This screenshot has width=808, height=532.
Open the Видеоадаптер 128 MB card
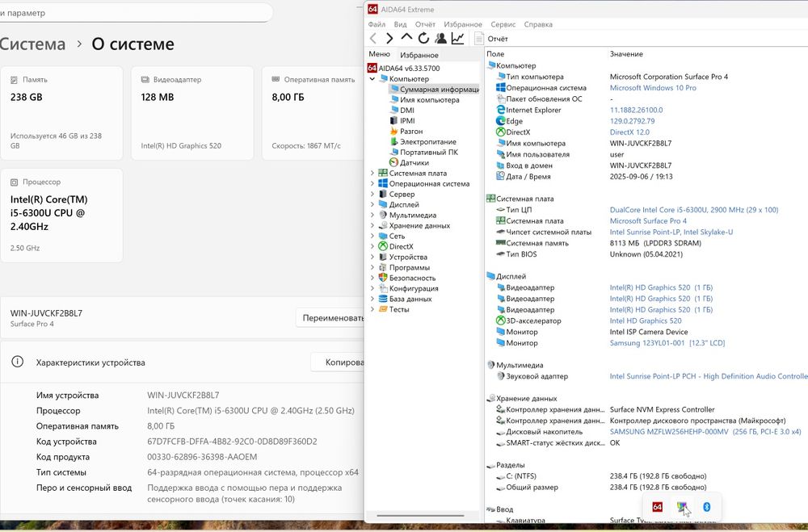[192, 113]
